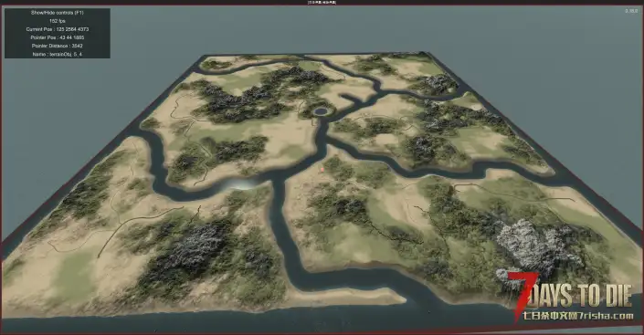Click the Pointer Pos coordinates line
This screenshot has height=335, width=644.
[x=57, y=37]
